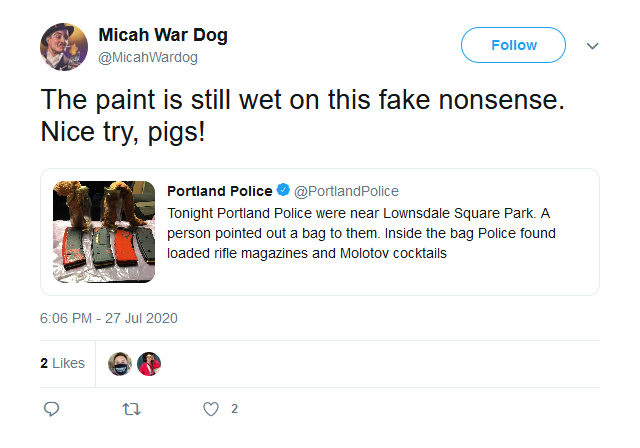Like the tweet with heart icon
Viewport: 640px width, 448px height.
211,409
